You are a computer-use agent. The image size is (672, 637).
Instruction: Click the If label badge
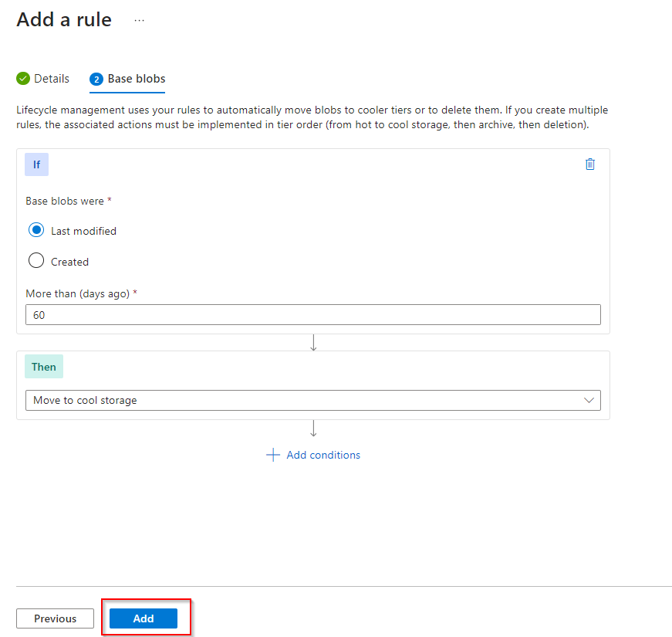[36, 164]
